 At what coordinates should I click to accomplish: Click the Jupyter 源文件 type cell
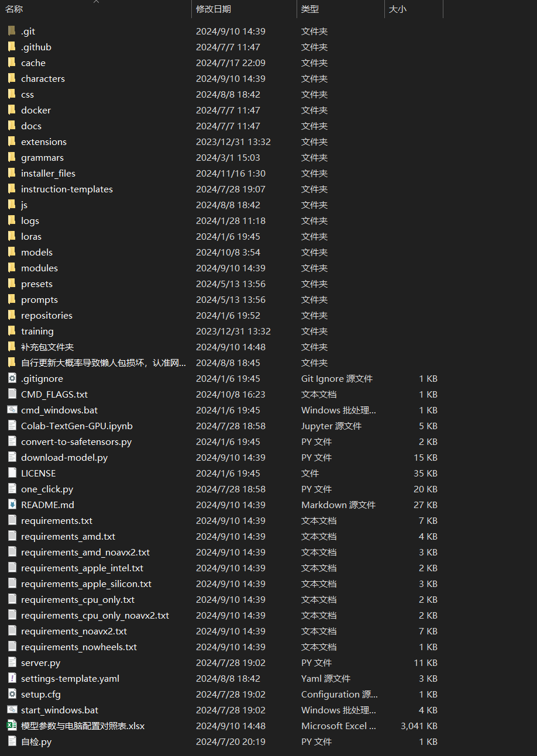pos(331,426)
